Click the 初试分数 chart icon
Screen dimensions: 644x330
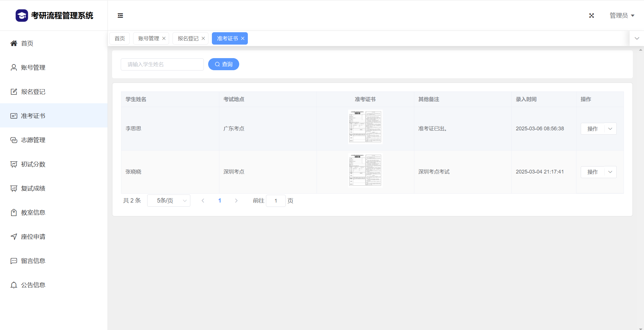(x=14, y=164)
